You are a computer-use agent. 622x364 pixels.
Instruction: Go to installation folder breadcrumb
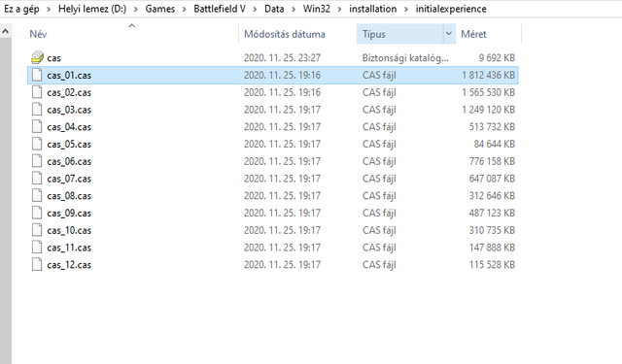tap(373, 9)
